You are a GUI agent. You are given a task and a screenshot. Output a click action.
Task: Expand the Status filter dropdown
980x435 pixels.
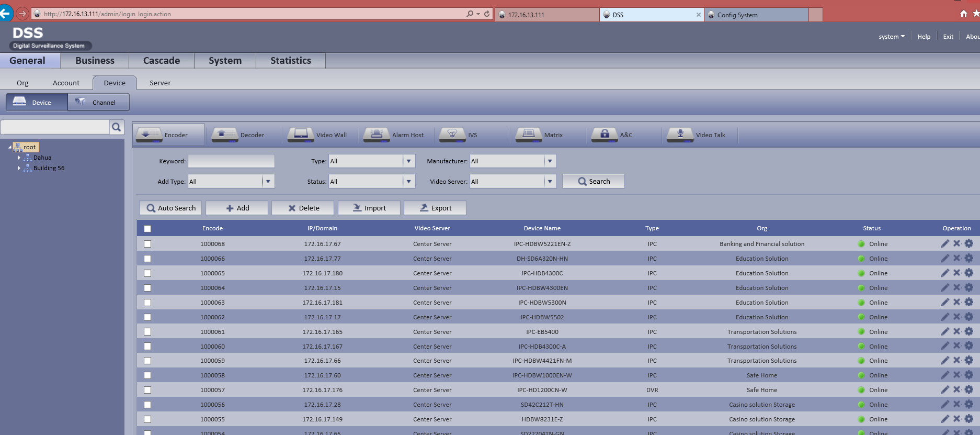[x=408, y=182]
